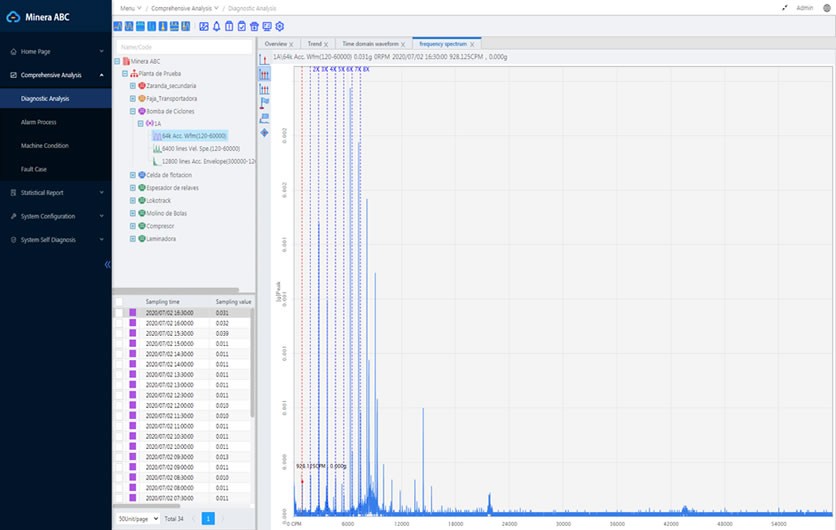Click the globe language icon at top right

(826, 8)
